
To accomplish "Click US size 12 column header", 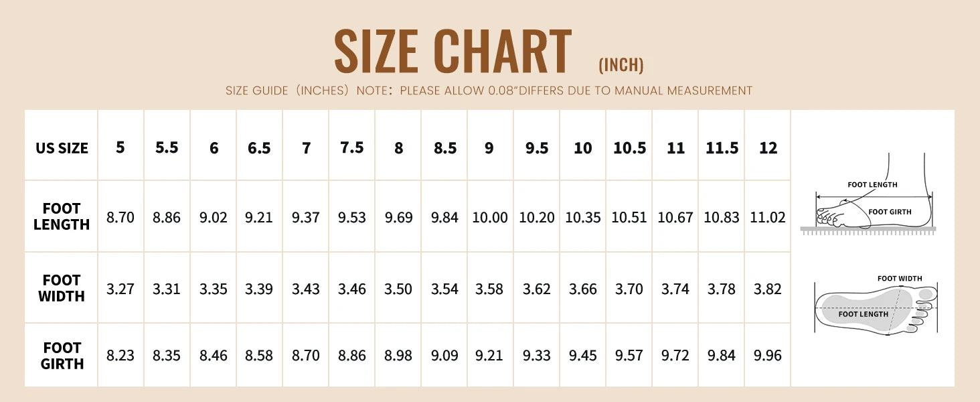I will click(x=768, y=147).
